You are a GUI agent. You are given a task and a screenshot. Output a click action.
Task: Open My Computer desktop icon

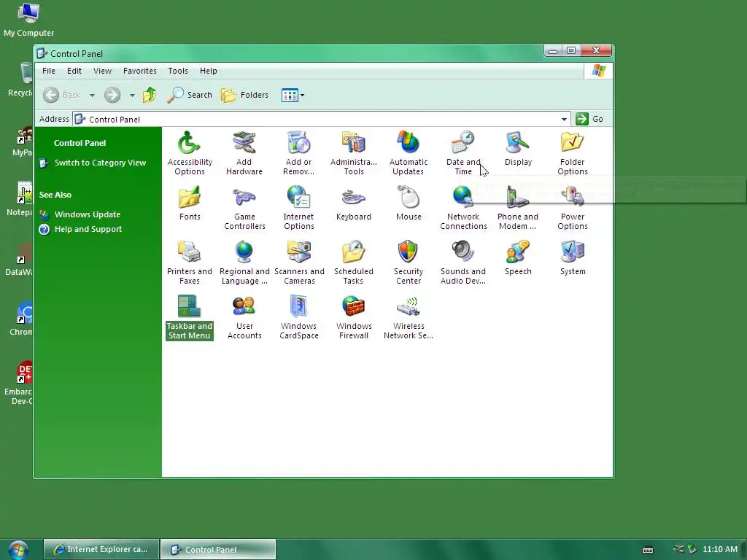coord(28,20)
